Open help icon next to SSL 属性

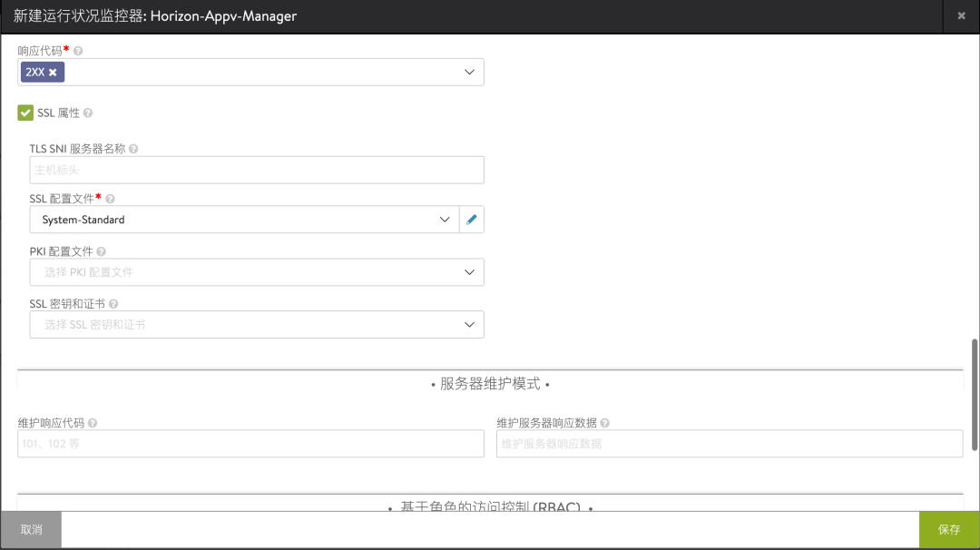[x=88, y=113]
